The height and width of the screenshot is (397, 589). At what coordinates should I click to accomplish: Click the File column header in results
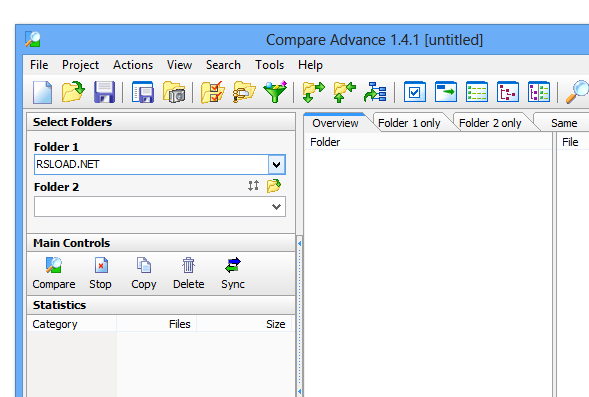pos(573,142)
